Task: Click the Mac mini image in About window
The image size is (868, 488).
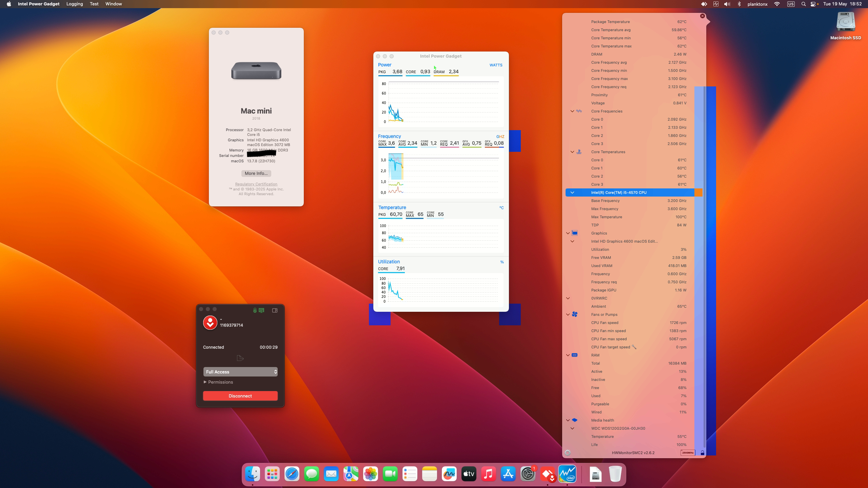Action: (x=256, y=70)
